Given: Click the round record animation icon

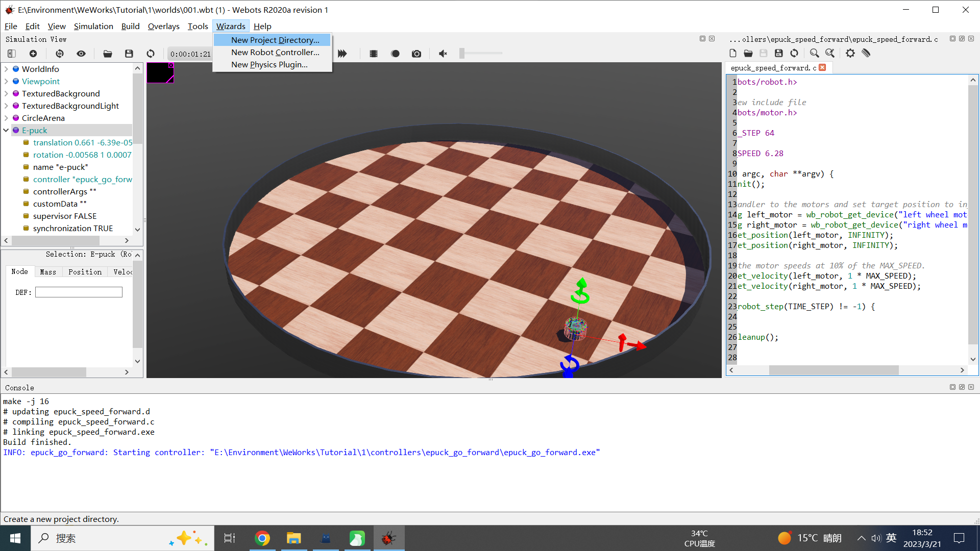Looking at the screenshot, I should 395,54.
